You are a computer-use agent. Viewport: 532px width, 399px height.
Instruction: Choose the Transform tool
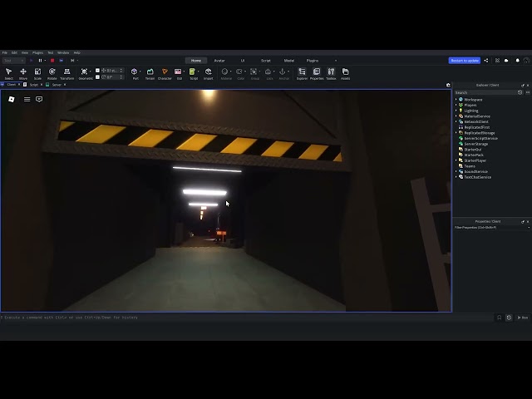[66, 74]
